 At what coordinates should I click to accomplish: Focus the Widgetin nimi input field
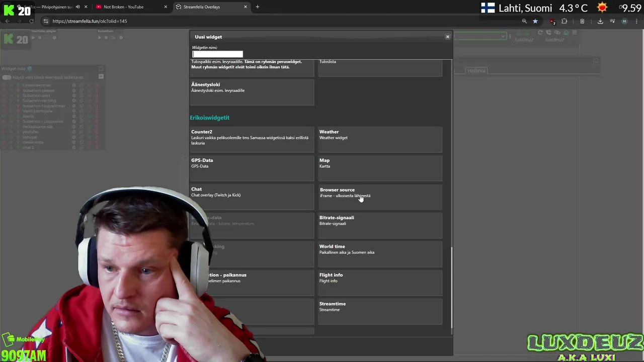[x=217, y=54]
